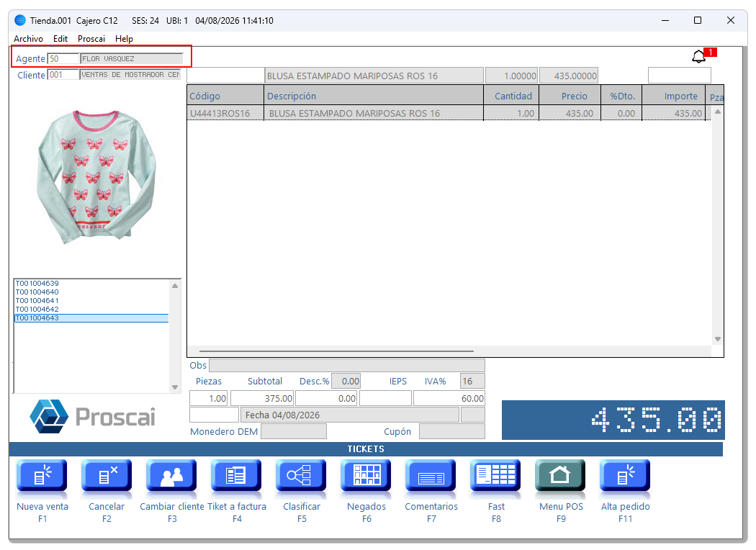
Task: Open Comentarios F7 icon
Action: (x=431, y=475)
